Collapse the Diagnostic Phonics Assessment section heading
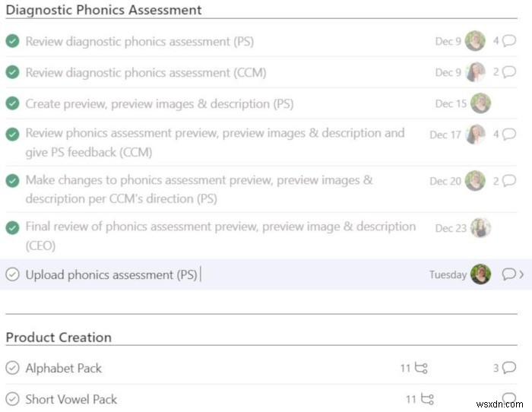 103,11
